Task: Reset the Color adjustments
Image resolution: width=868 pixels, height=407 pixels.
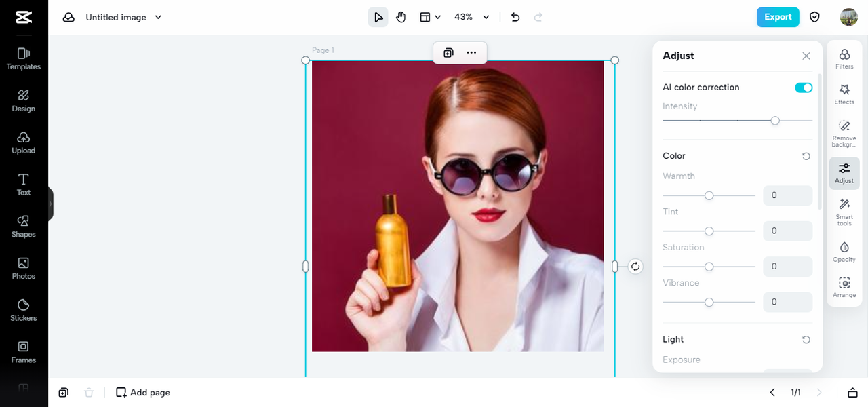Action: (806, 156)
